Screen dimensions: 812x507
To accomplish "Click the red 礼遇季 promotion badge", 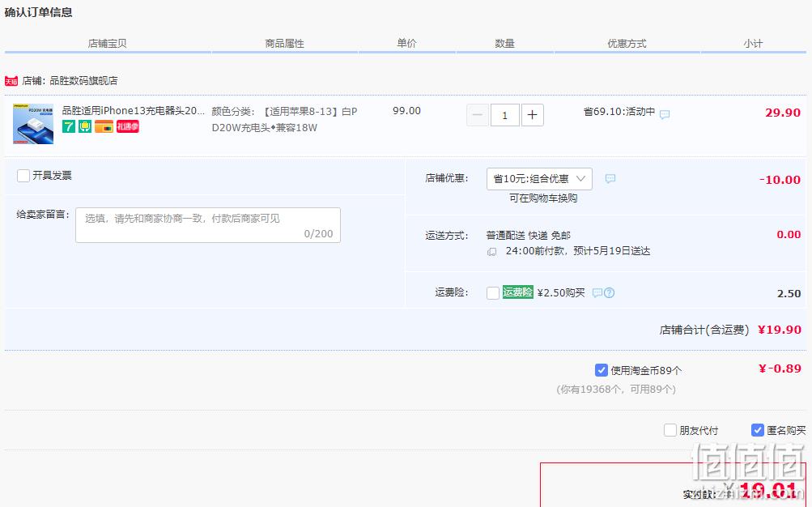I will pos(127,126).
